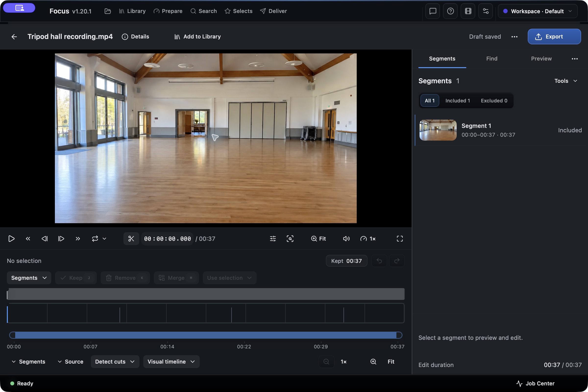Go back with the left arrow
This screenshot has width=588, height=392.
(14, 37)
